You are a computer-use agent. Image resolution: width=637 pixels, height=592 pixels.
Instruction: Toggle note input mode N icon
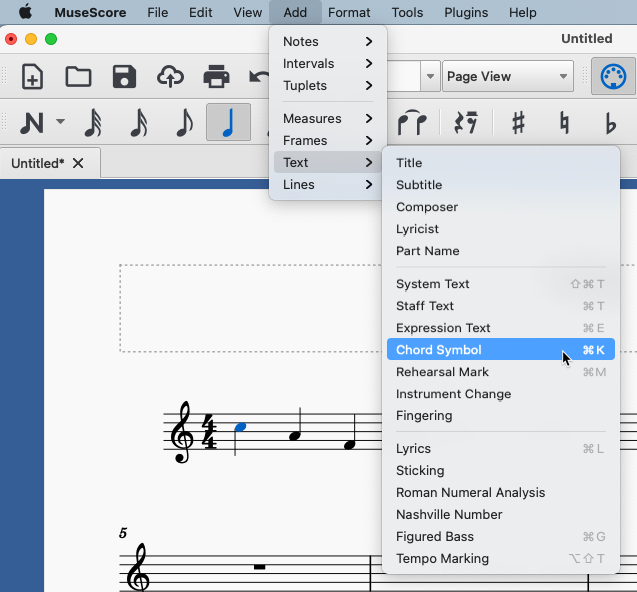31,122
